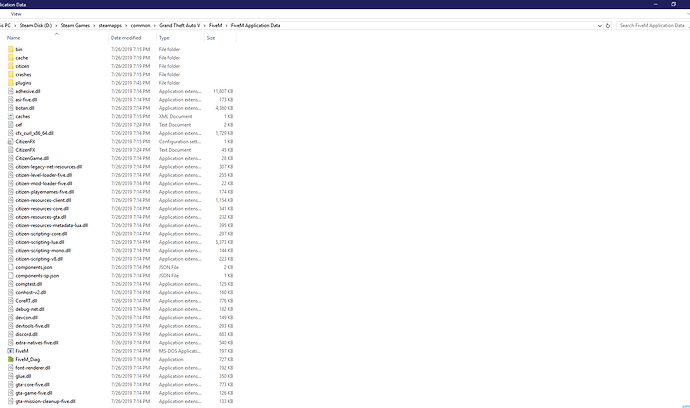Image resolution: width=690 pixels, height=408 pixels.
Task: Select the CitizenFX configuration settings file
Action: click(25, 141)
